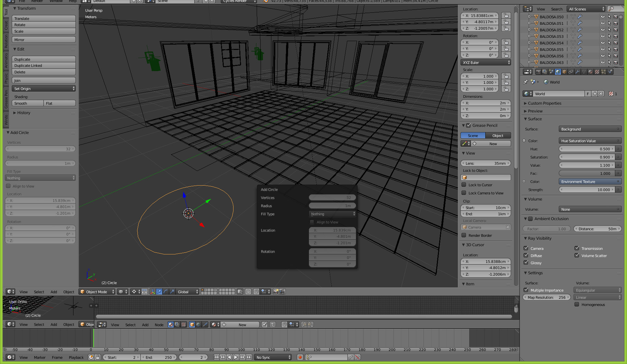Disable the Glossy ray visibility checkbox
This screenshot has height=364, width=627.
pyautogui.click(x=526, y=263)
